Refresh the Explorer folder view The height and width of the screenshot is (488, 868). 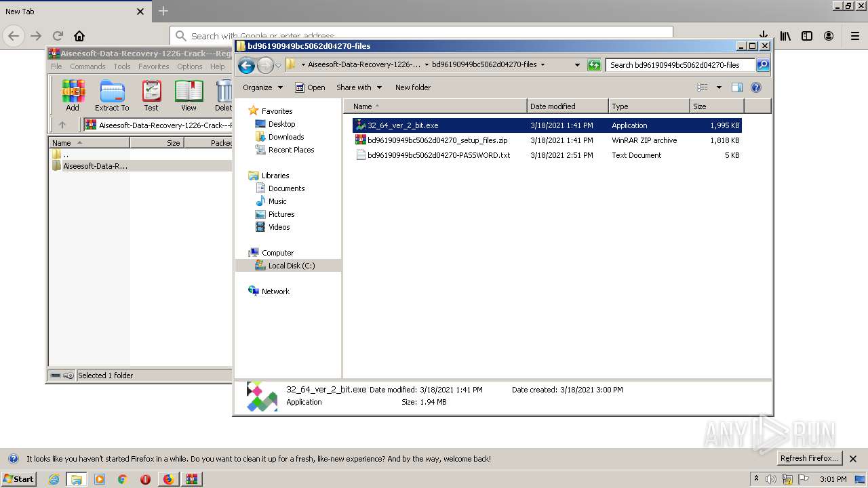click(x=594, y=65)
